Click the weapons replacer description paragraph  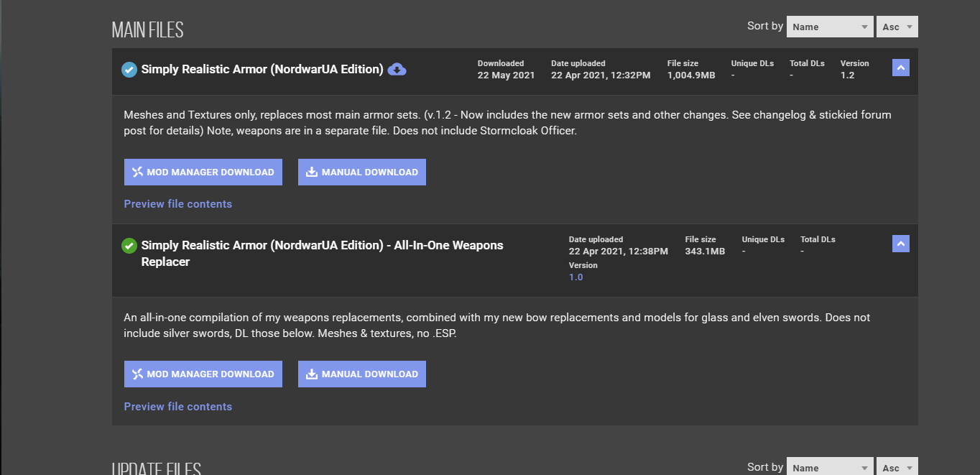(496, 326)
